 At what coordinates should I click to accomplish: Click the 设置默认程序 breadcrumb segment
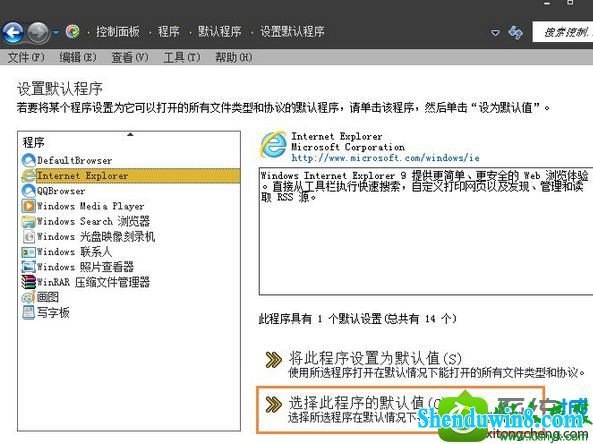(292, 31)
